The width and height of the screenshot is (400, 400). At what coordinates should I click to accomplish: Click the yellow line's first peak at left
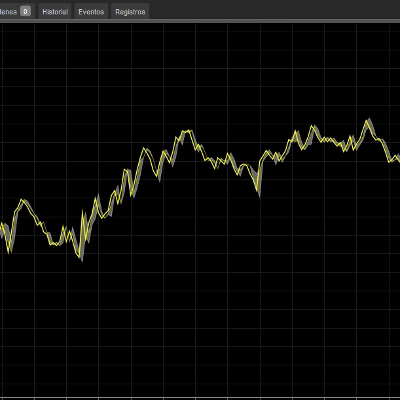click(x=22, y=200)
